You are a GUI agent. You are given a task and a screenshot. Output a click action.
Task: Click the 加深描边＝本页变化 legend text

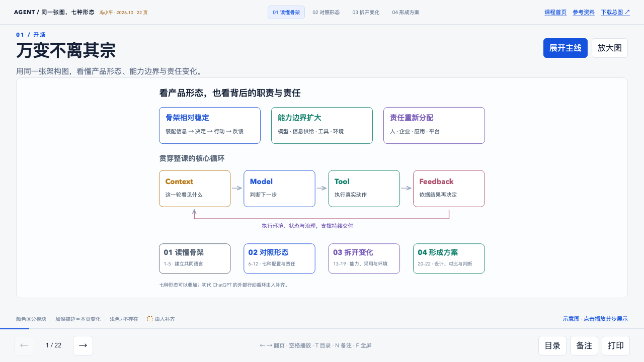pos(78,319)
